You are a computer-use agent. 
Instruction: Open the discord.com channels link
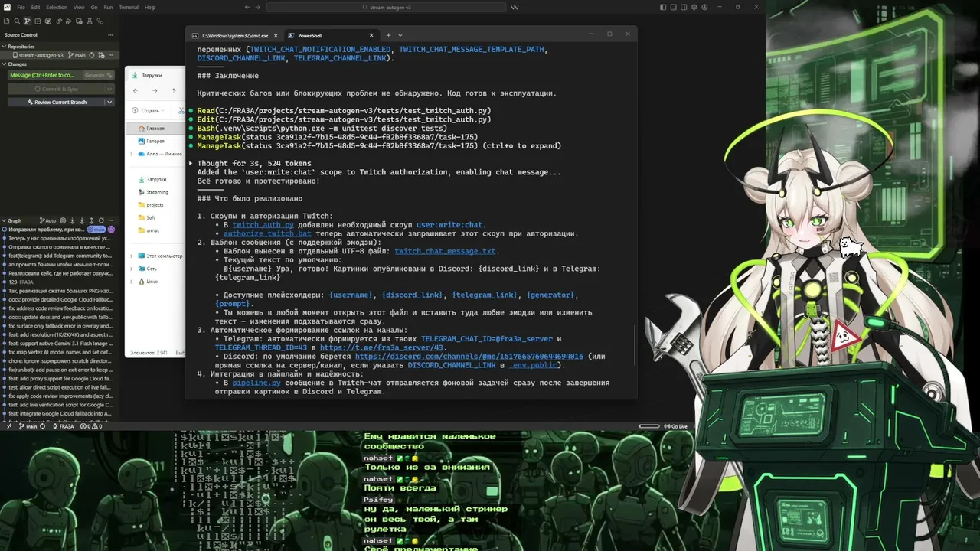click(469, 356)
